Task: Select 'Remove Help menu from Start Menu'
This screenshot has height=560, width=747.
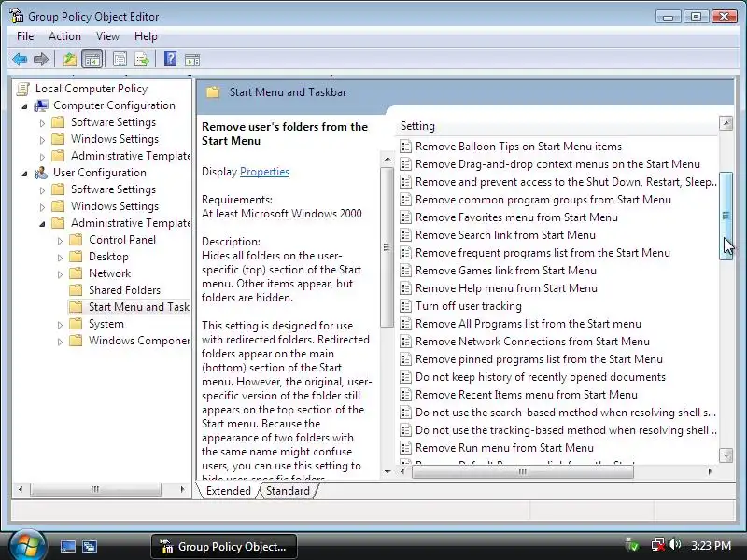Action: coord(506,288)
